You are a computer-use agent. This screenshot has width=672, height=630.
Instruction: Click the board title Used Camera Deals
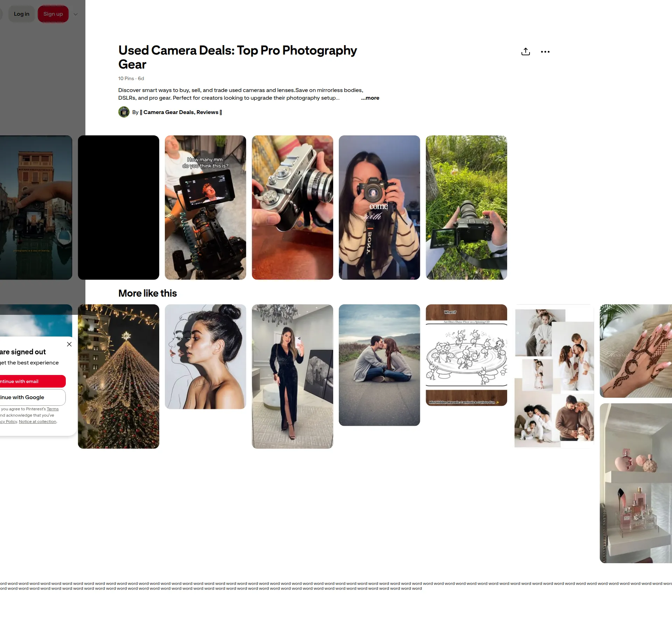coord(238,57)
